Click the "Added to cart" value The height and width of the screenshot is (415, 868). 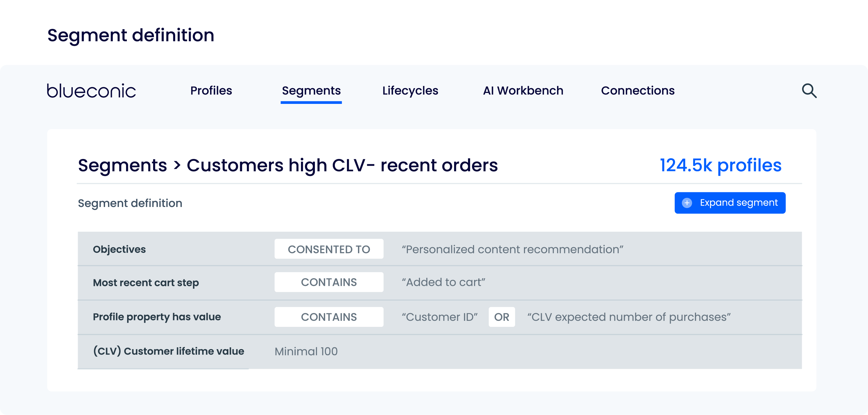click(x=443, y=282)
